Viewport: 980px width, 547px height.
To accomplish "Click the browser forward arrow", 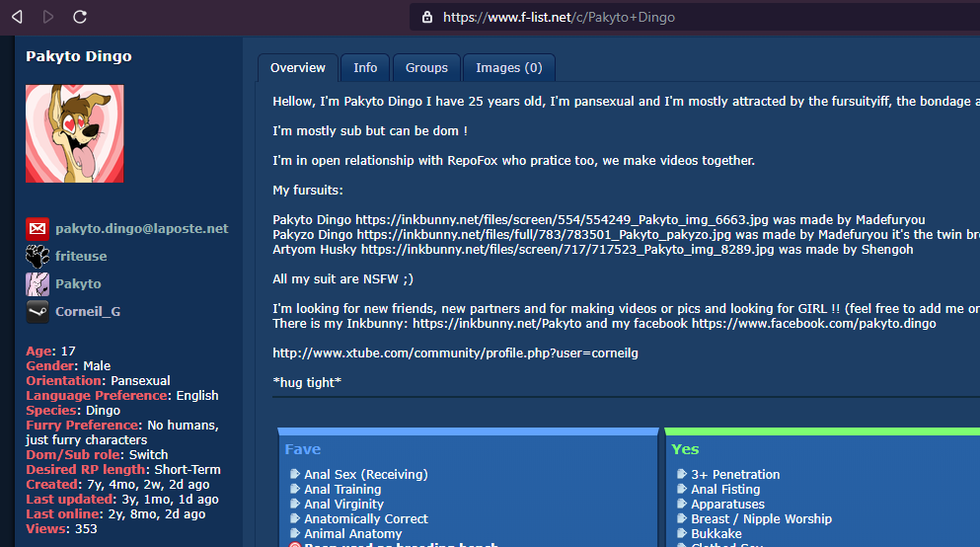I will (x=48, y=17).
